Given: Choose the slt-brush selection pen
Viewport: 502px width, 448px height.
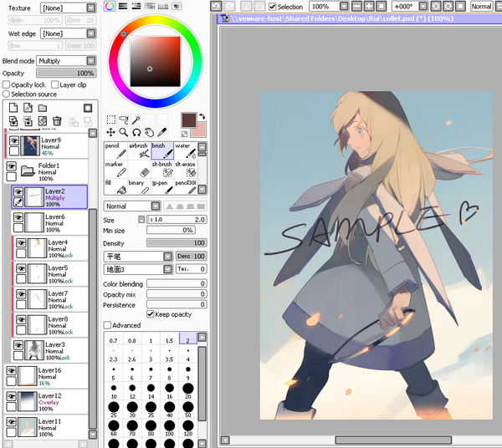Looking at the screenshot, I should tap(162, 169).
